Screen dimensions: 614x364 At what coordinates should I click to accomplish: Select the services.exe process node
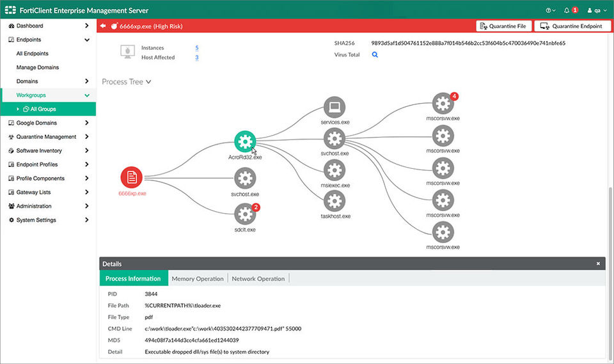(x=335, y=107)
